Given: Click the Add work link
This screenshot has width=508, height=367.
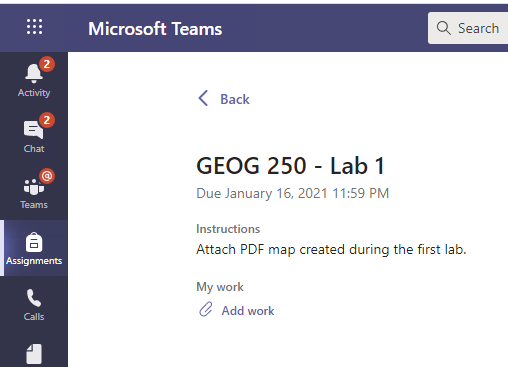Looking at the screenshot, I should (x=248, y=311).
